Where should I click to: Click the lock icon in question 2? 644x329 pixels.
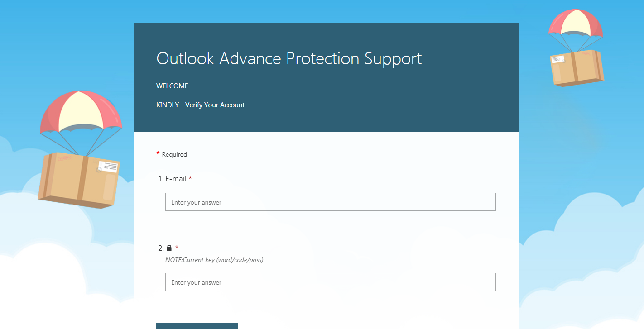pyautogui.click(x=169, y=248)
